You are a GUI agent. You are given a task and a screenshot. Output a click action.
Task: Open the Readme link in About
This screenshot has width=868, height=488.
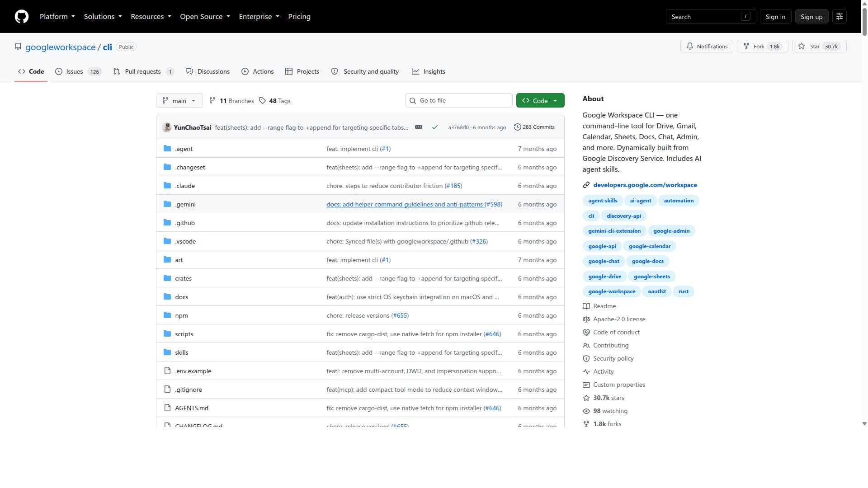click(599, 306)
